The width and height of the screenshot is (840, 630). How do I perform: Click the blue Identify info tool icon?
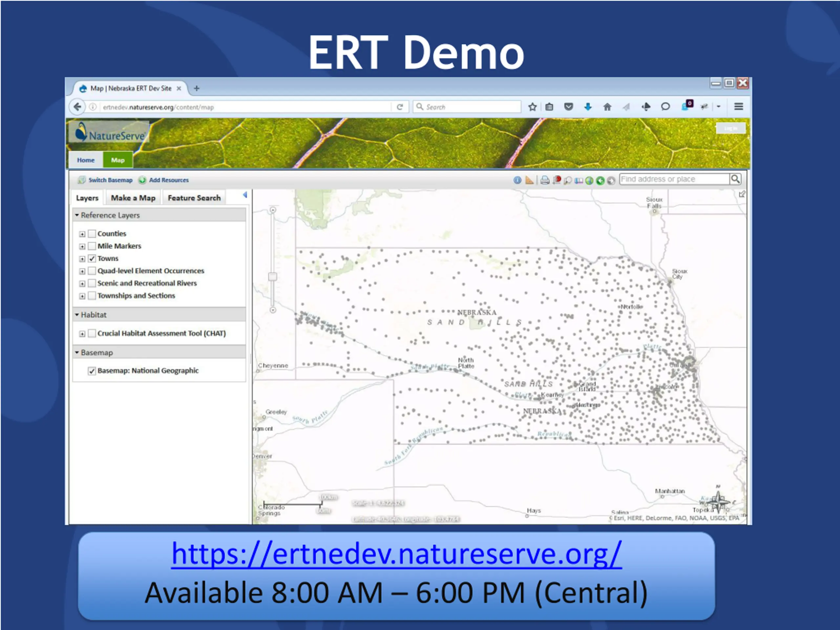pyautogui.click(x=517, y=180)
